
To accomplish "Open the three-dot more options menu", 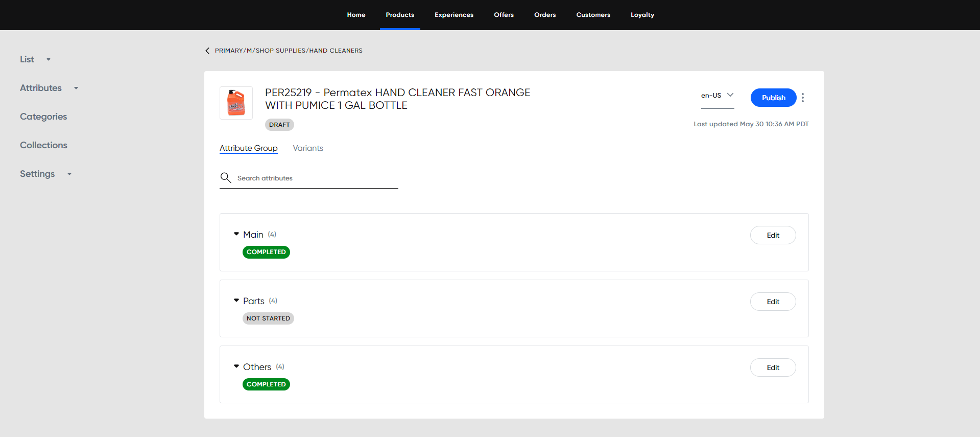I will pyautogui.click(x=803, y=98).
